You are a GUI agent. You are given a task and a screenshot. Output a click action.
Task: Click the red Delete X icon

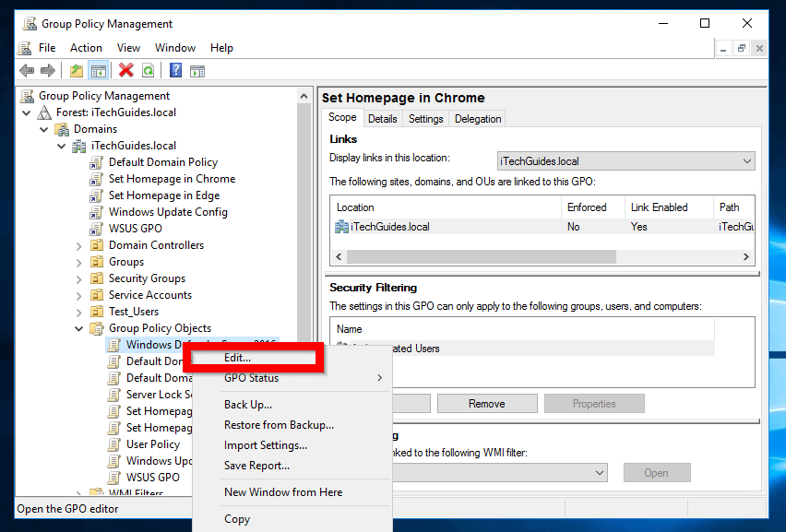(x=126, y=71)
